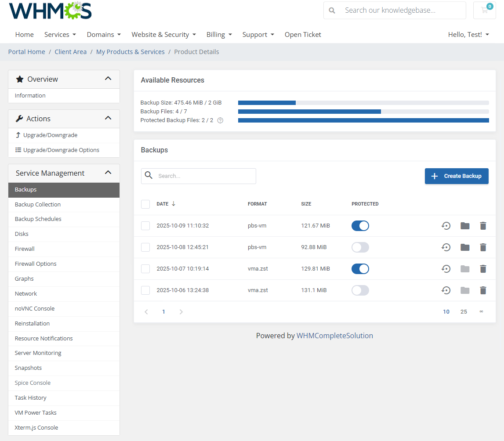Open the Billing dropdown menu
504x441 pixels.
(219, 34)
